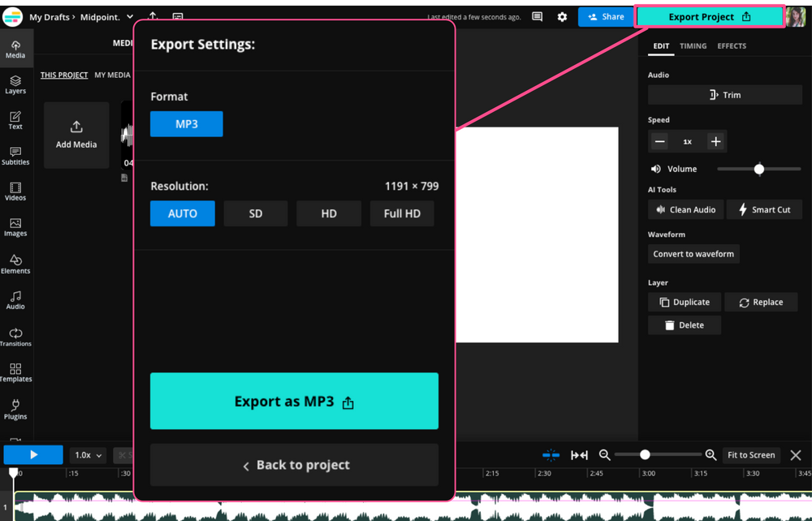Select the SD resolution option
The image size is (812, 521).
255,213
